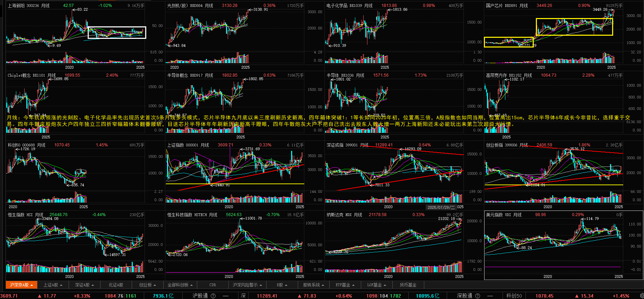Click the +1.45% change in status bar

(x=621, y=296)
